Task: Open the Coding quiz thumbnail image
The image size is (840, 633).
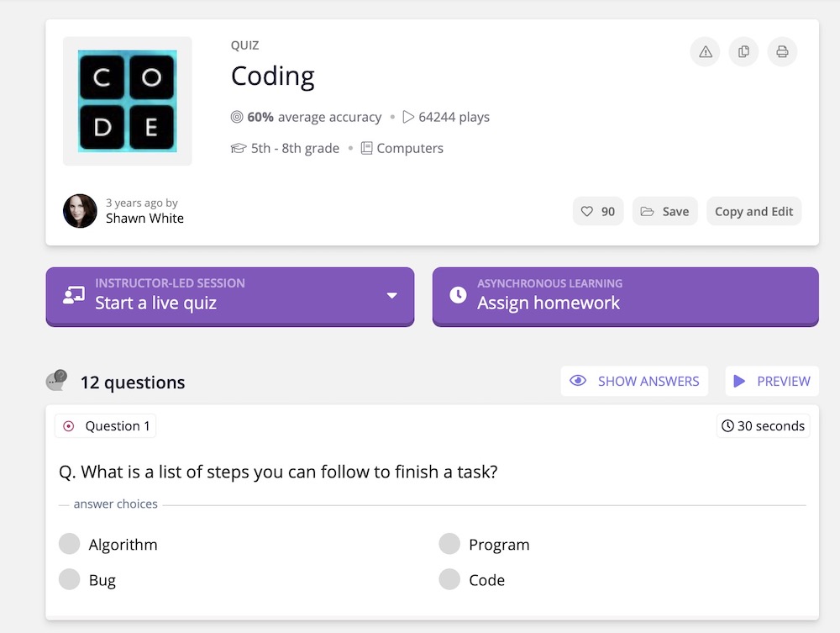Action: [x=128, y=101]
